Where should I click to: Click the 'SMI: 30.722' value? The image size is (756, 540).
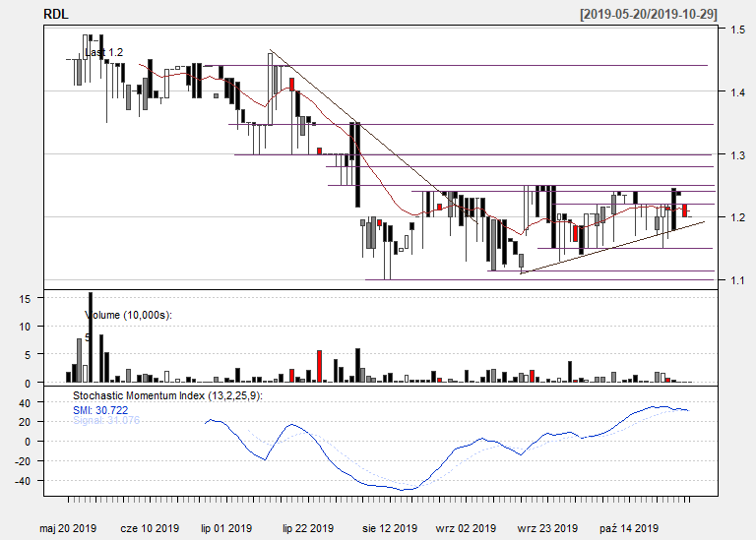click(x=100, y=410)
